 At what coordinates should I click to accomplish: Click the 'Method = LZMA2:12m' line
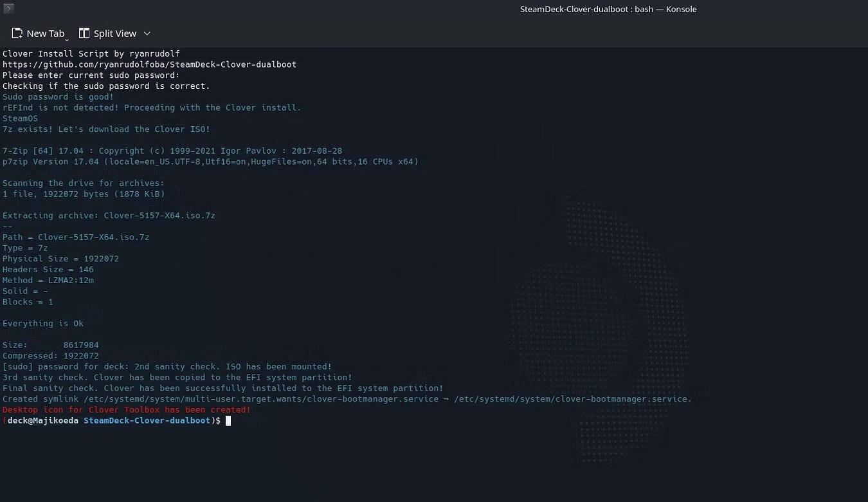(48, 280)
